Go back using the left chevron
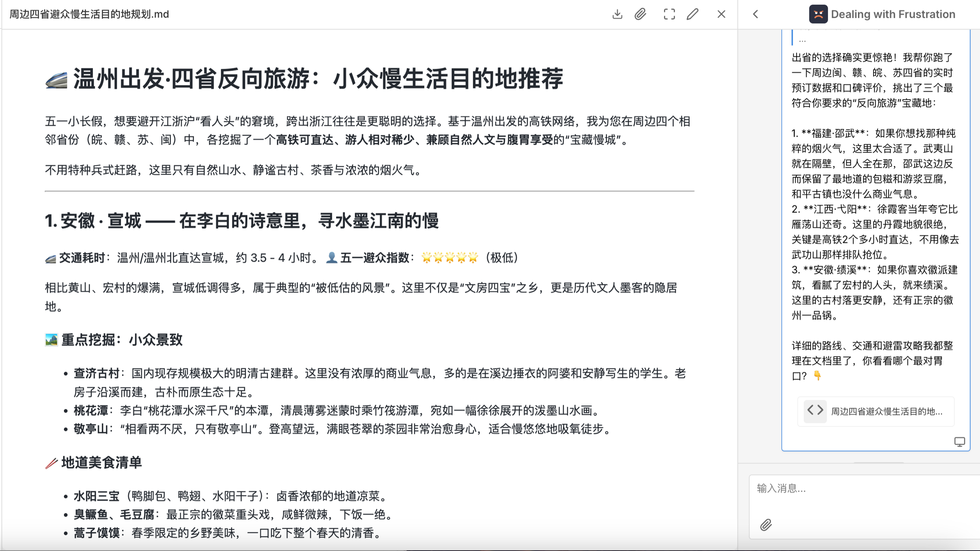 click(x=755, y=14)
